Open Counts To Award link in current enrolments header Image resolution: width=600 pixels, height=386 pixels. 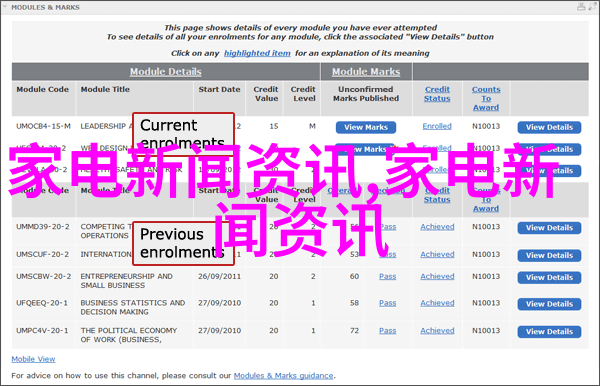point(486,98)
